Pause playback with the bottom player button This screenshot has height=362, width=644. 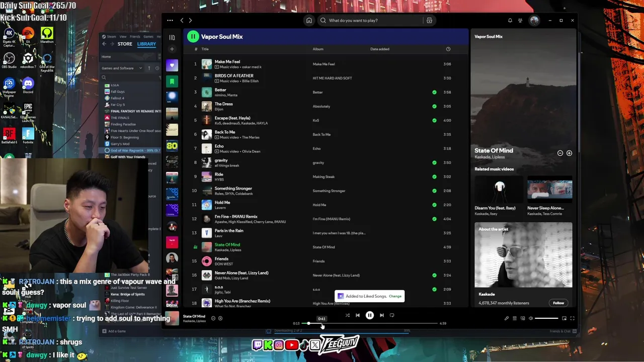point(369,315)
